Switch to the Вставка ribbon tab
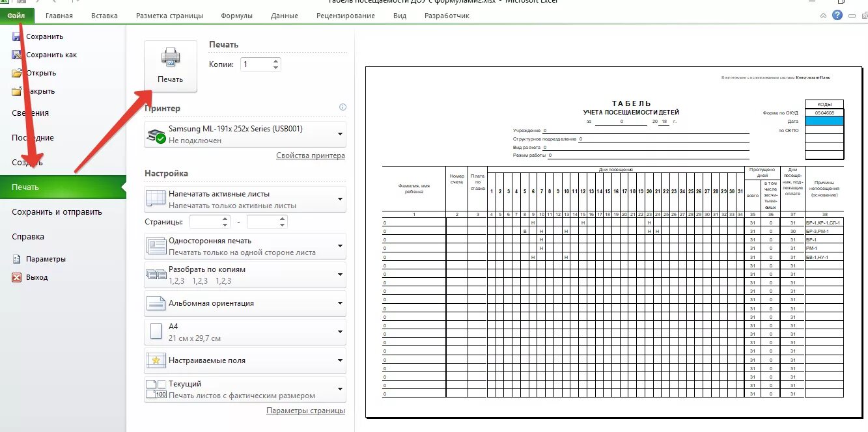868x432 pixels. point(105,16)
